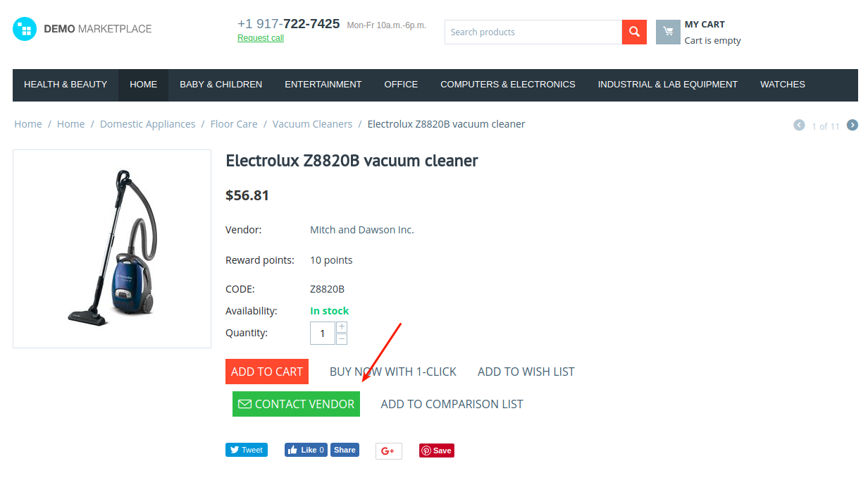Go to previous product arrow
Image resolution: width=868 pixels, height=478 pixels.
pos(799,125)
